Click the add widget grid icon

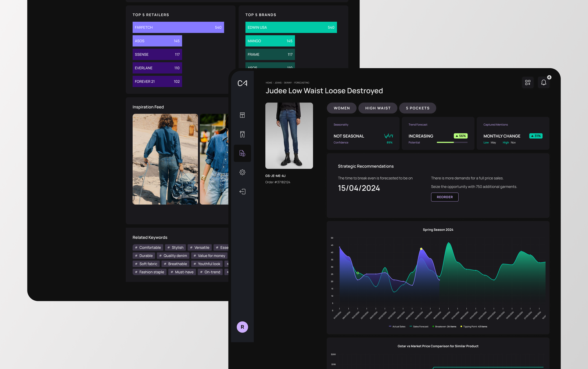coord(528,83)
